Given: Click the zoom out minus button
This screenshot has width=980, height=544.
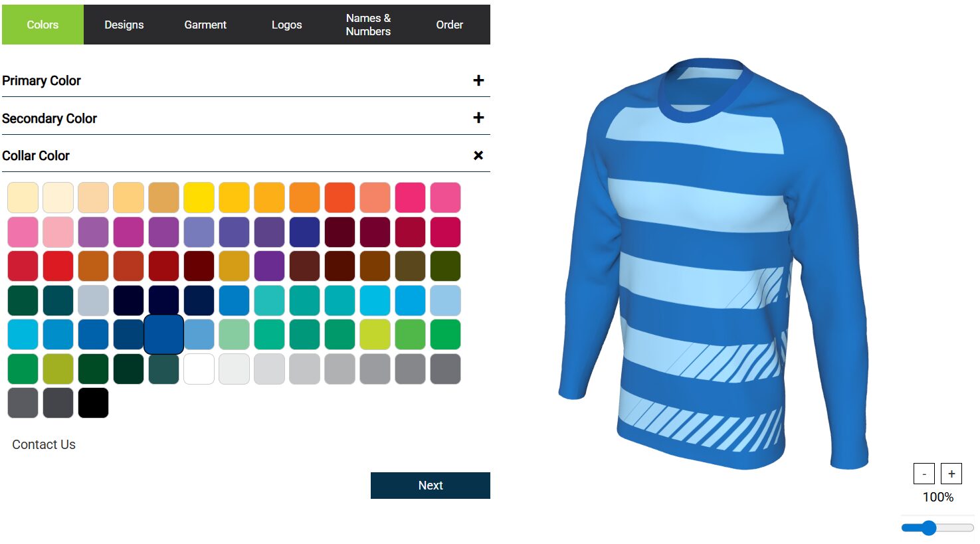Looking at the screenshot, I should coord(924,474).
